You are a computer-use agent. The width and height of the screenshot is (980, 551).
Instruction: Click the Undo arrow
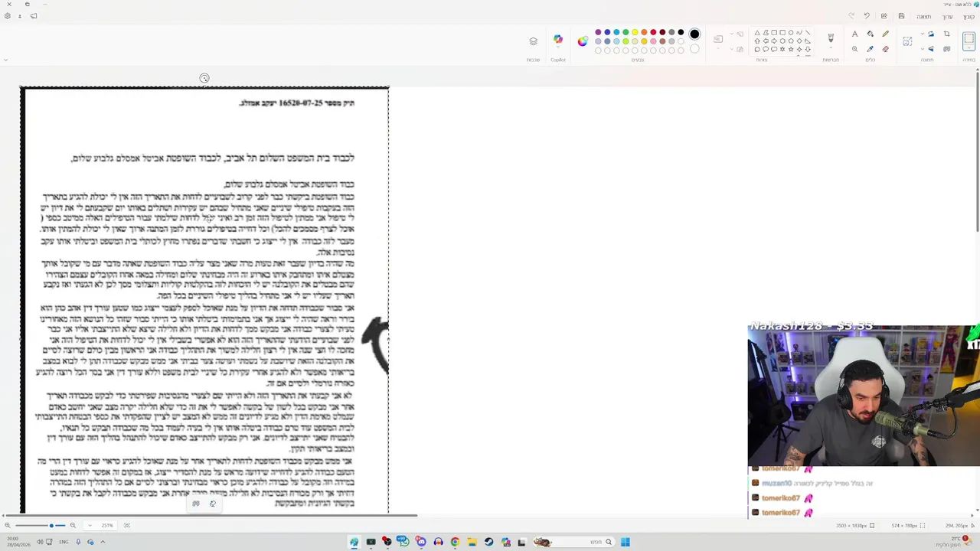pos(867,16)
